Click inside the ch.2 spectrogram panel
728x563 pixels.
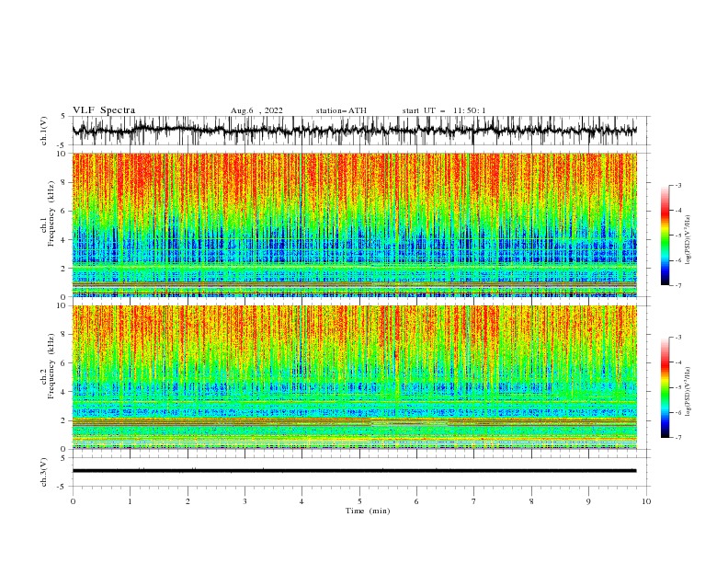point(354,377)
